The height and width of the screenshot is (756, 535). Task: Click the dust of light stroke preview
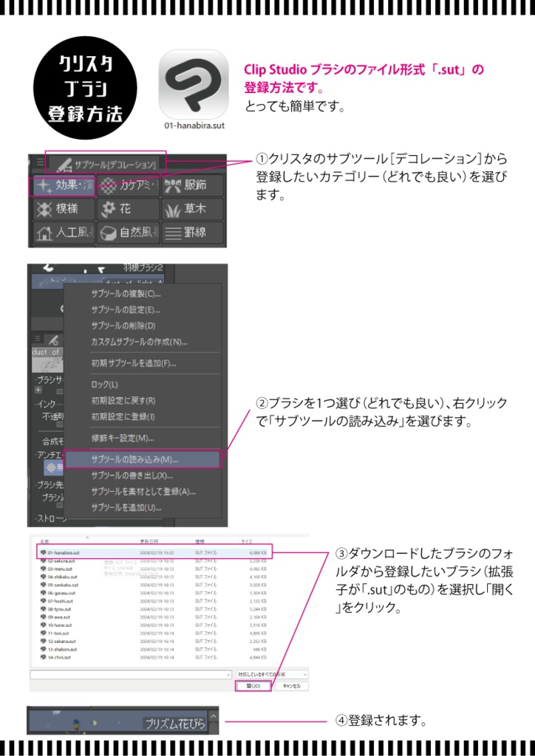(x=47, y=360)
